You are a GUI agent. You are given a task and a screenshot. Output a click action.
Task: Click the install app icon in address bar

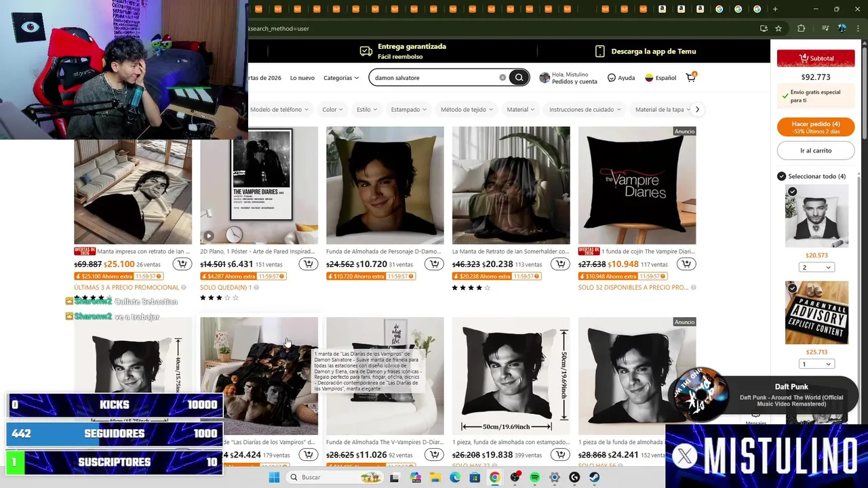(764, 28)
